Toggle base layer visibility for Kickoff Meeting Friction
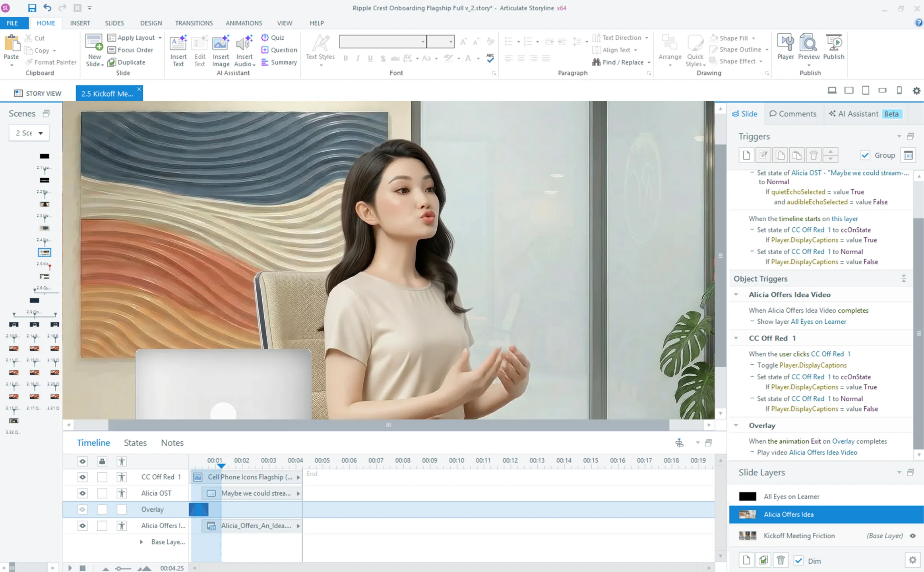This screenshot has height=572, width=924. (x=913, y=535)
